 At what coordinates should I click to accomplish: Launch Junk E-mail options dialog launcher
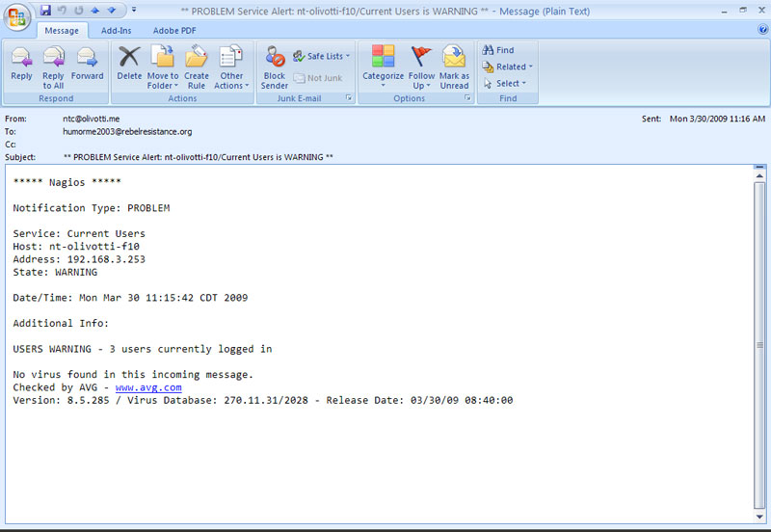[x=349, y=98]
